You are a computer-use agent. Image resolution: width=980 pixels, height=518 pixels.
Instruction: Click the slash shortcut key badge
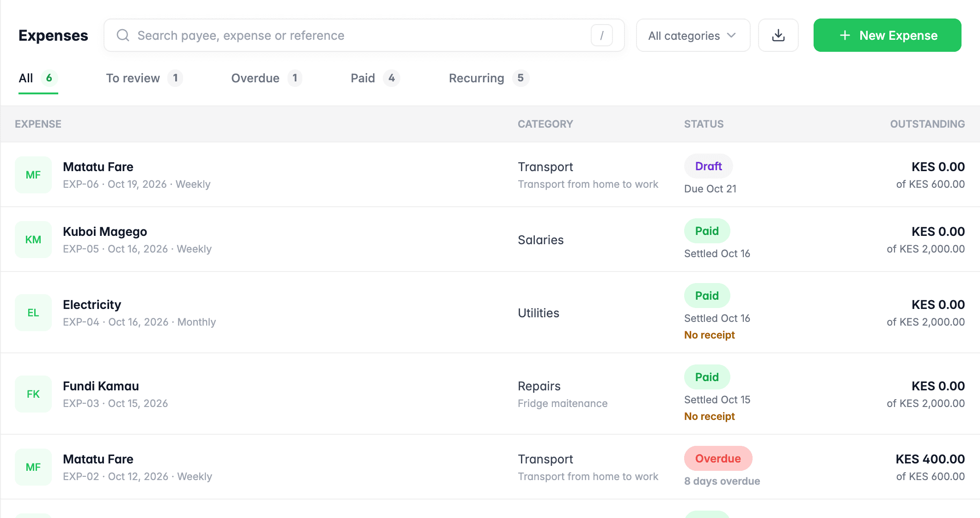(x=602, y=35)
